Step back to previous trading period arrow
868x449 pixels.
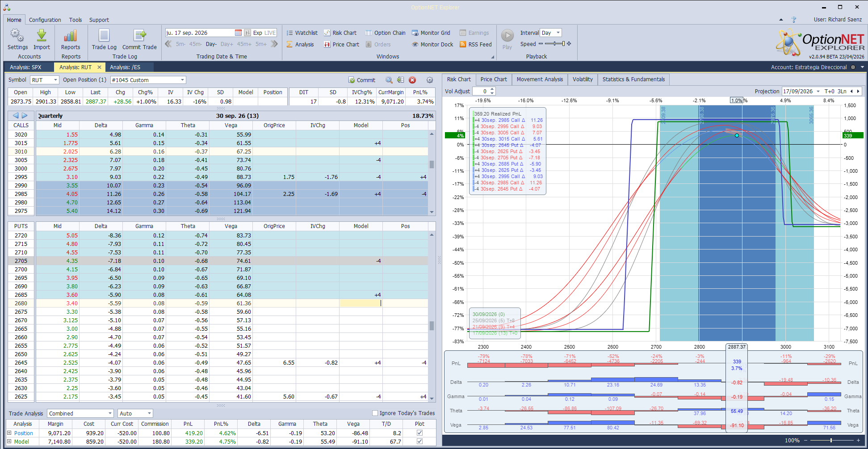[x=168, y=44]
